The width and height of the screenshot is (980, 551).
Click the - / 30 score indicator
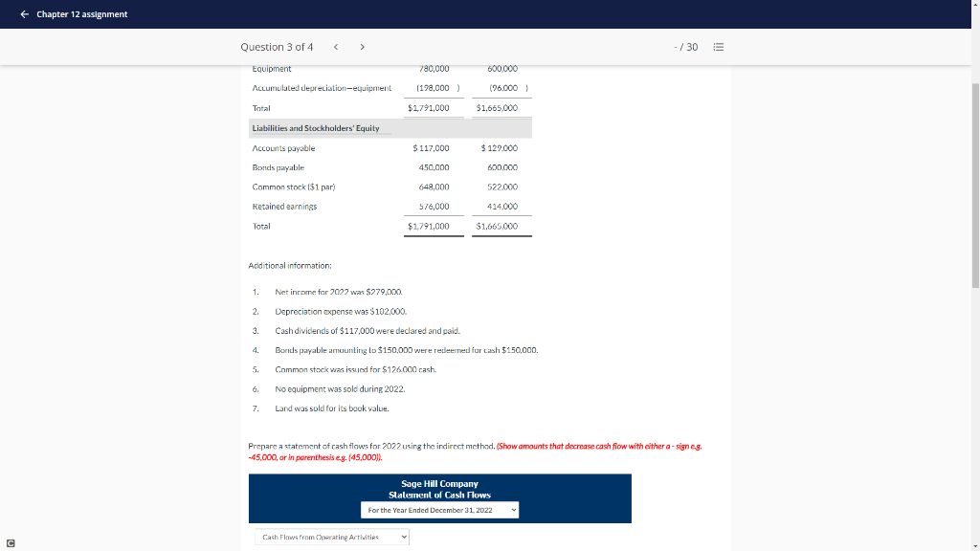tap(685, 47)
